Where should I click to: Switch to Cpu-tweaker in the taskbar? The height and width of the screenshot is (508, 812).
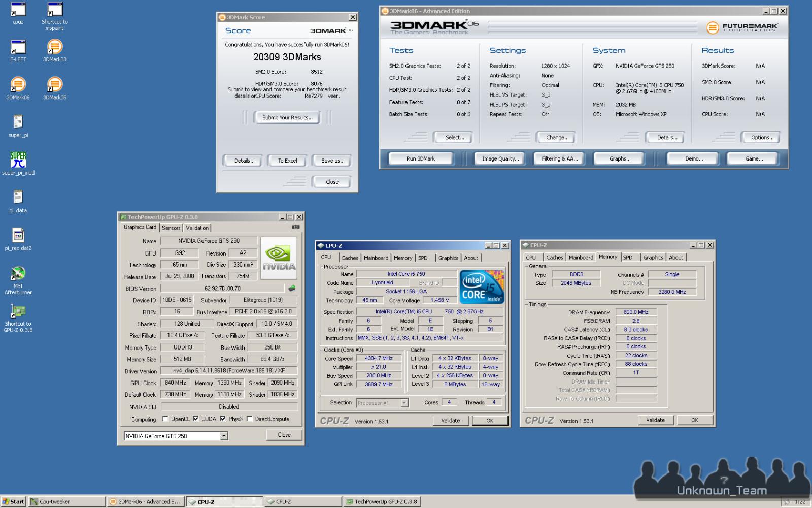[67, 501]
